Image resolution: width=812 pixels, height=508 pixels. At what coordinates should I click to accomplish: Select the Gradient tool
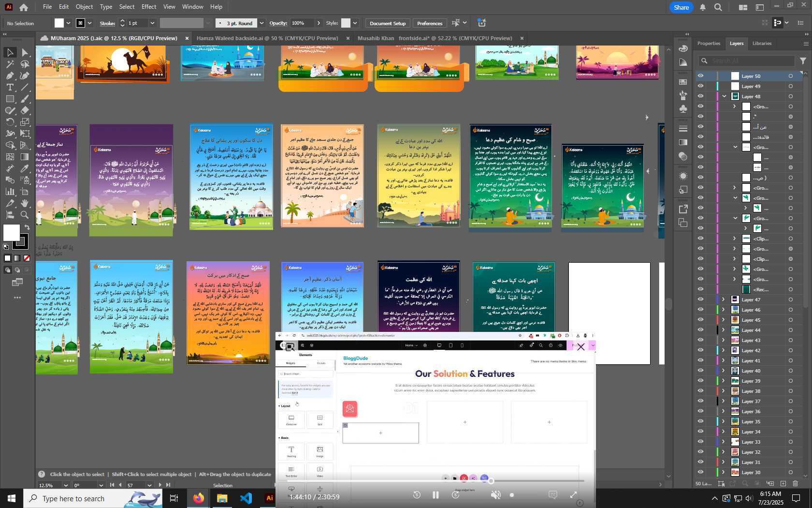(x=25, y=157)
